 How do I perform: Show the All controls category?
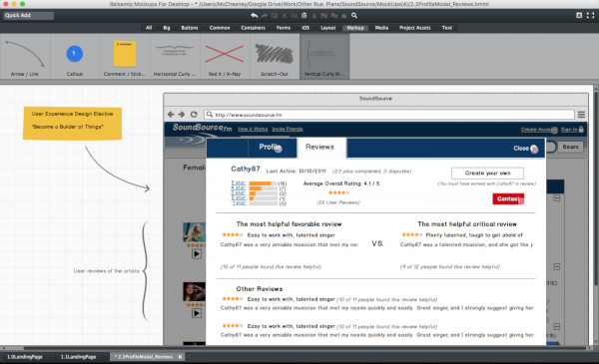pos(149,28)
